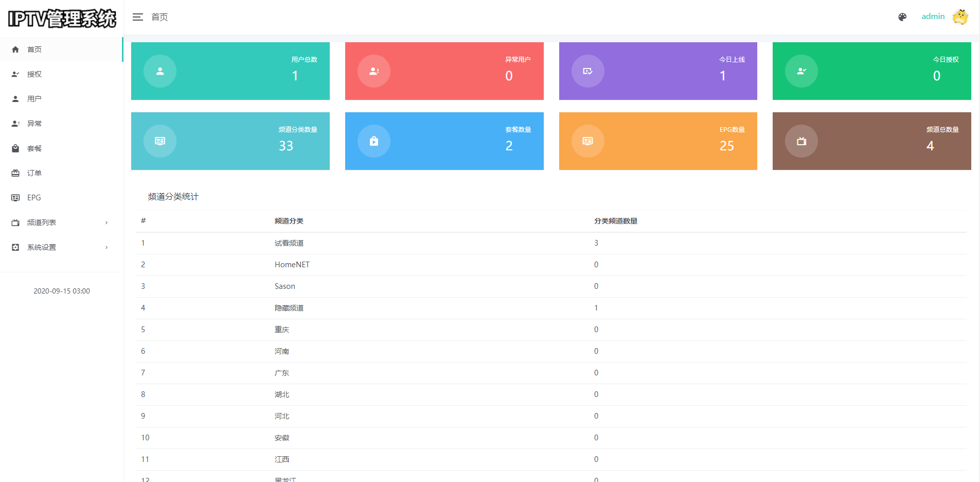
Task: Select the 系统设置 settings icon
Action: (x=15, y=247)
